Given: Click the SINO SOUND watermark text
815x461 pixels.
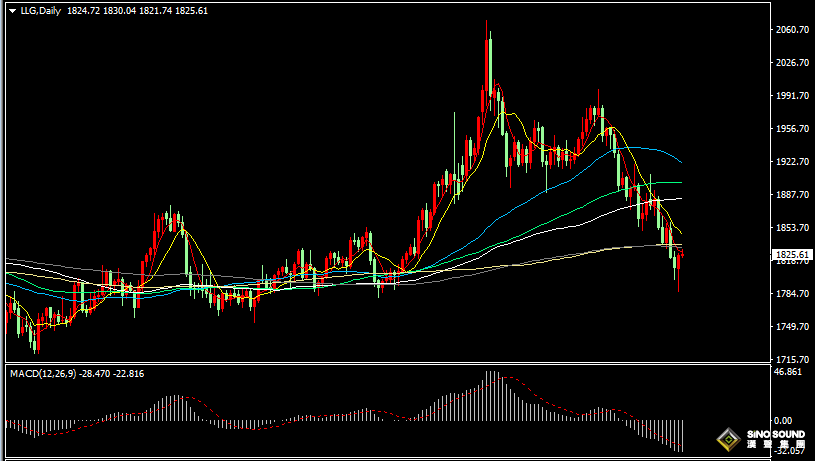Looking at the screenshot, I should click(x=776, y=434).
